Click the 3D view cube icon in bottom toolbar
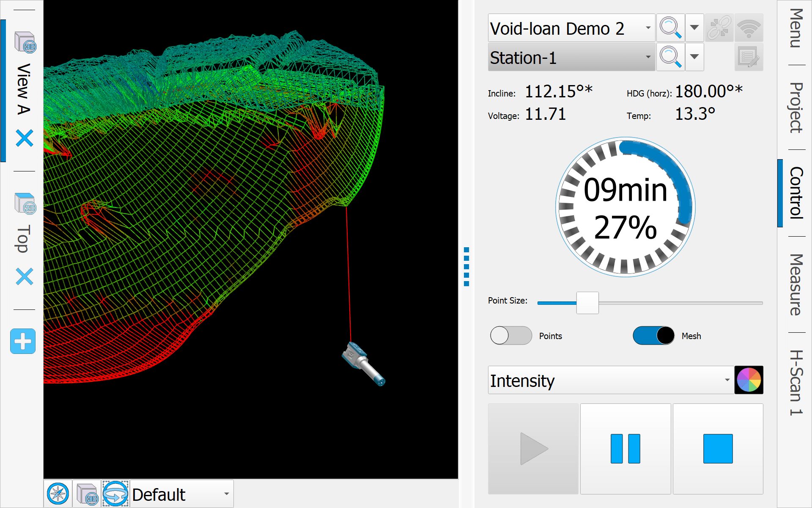Image resolution: width=812 pixels, height=508 pixels. click(x=87, y=494)
